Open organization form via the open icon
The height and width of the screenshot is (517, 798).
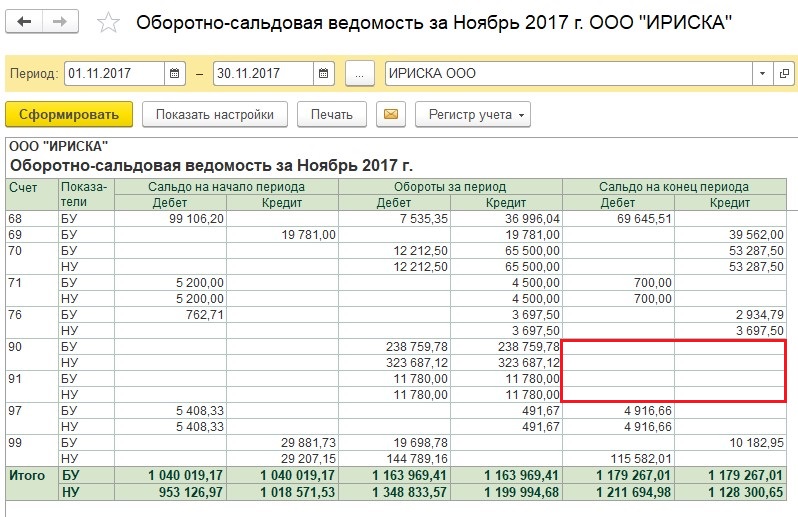click(785, 74)
